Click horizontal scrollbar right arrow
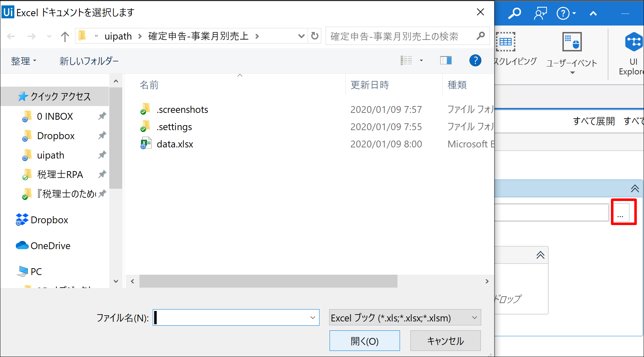Viewport: 644px width, 357px height. point(487,281)
